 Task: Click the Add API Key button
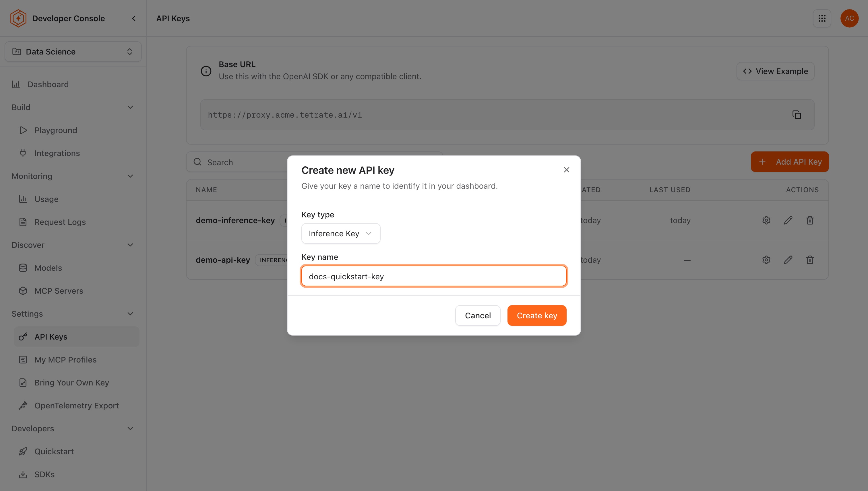click(789, 162)
